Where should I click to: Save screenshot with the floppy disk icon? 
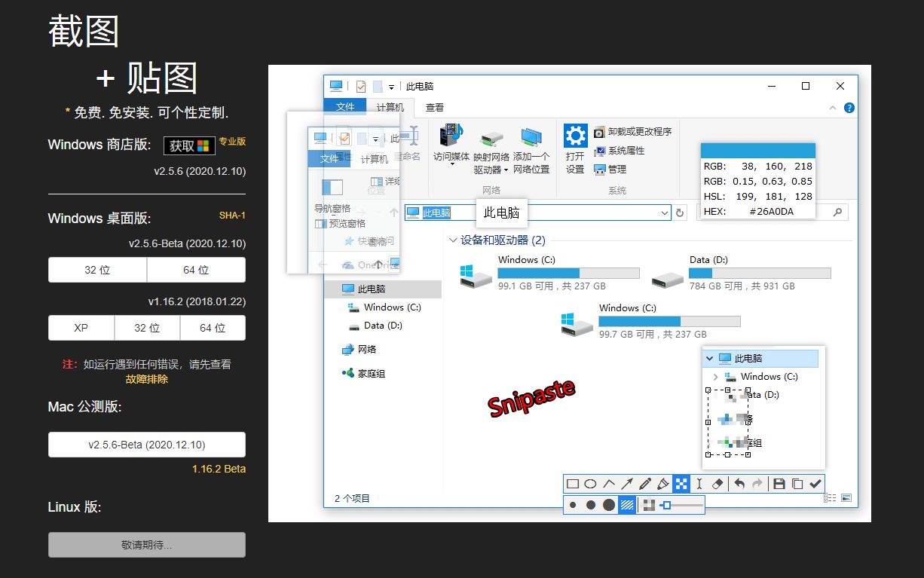point(779,484)
